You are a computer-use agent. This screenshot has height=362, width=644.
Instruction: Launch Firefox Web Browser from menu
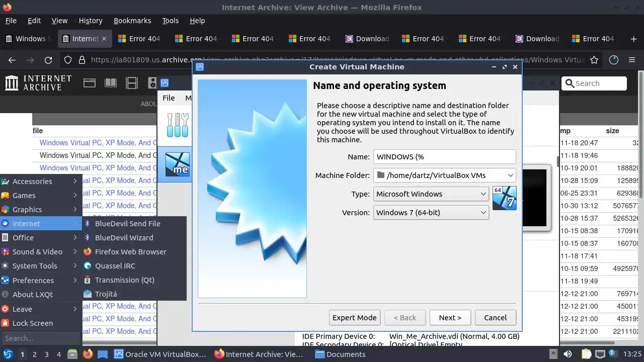click(134, 251)
